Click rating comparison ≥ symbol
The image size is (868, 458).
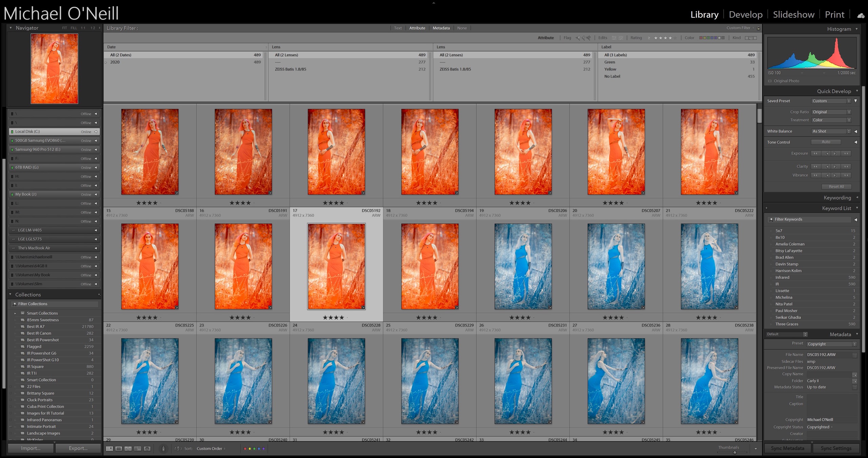pyautogui.click(x=649, y=38)
